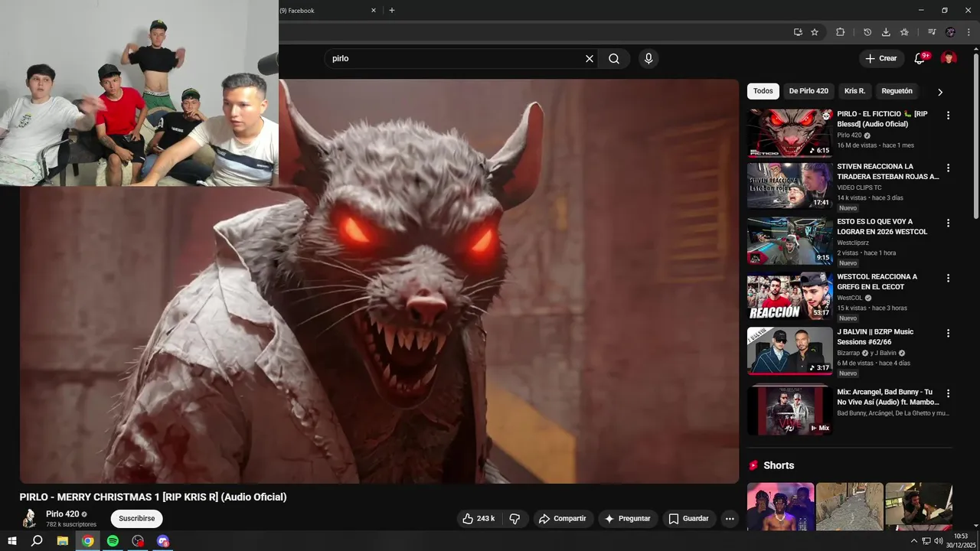This screenshot has height=551, width=980.
Task: Open the volume tray icon
Action: tap(938, 541)
